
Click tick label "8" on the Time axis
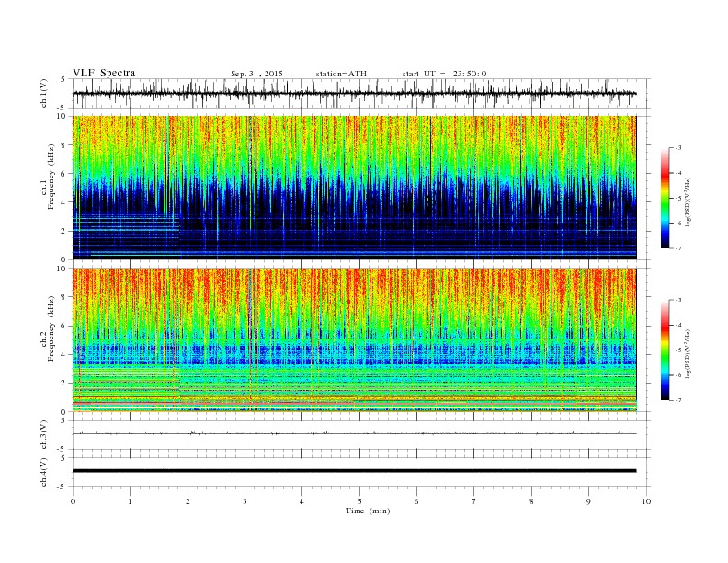[x=531, y=501]
